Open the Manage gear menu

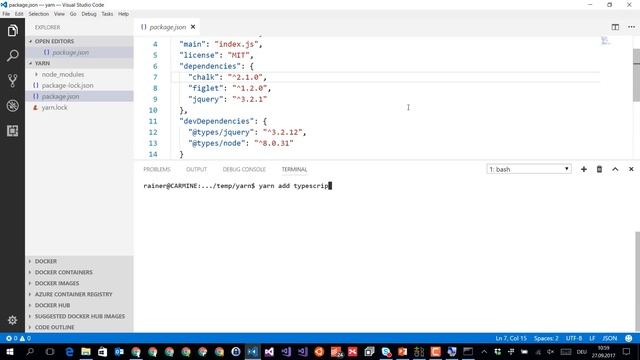tap(12, 320)
